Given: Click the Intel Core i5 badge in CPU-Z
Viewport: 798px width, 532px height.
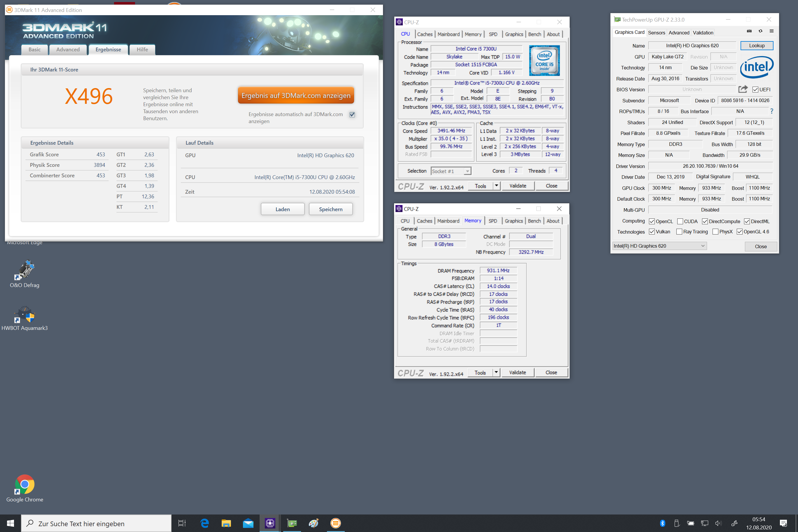Looking at the screenshot, I should (x=544, y=60).
